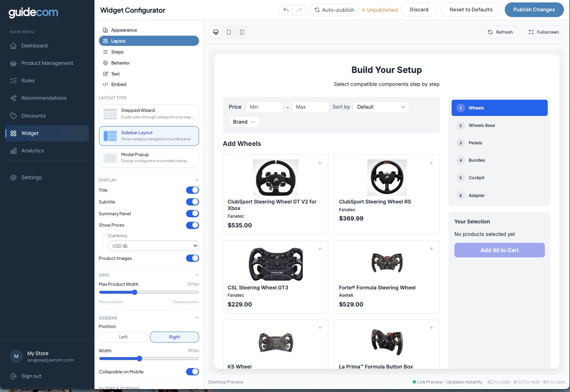Image resolution: width=570 pixels, height=392 pixels.
Task: Collapse the Display settings section
Action: (x=197, y=180)
